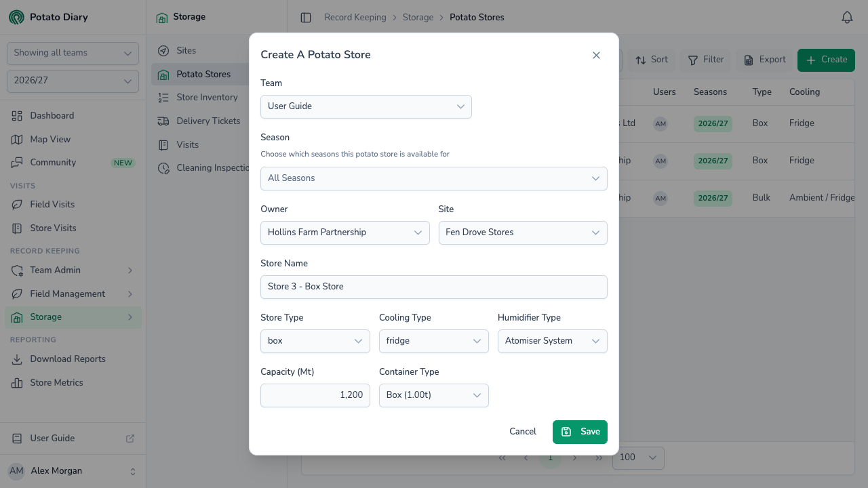
Task: Toggle the sidebar panel icon
Action: pyautogui.click(x=306, y=18)
